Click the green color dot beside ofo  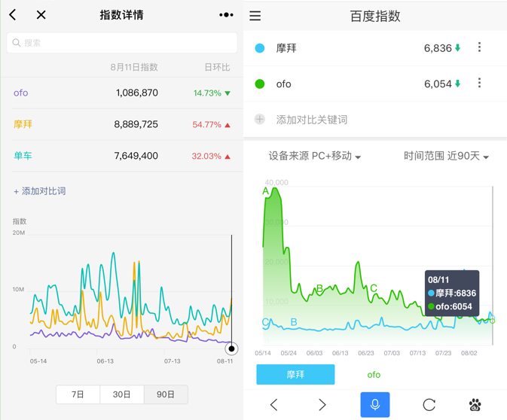[x=260, y=84]
